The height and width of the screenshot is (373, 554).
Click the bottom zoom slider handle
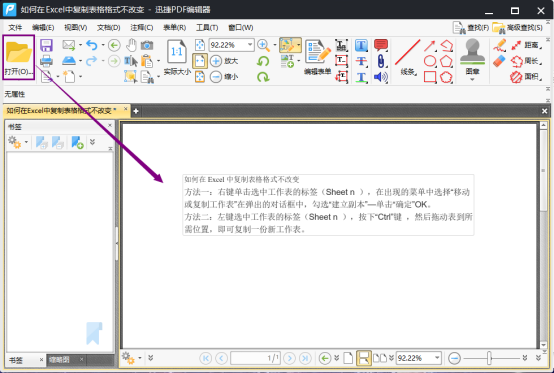(489, 358)
